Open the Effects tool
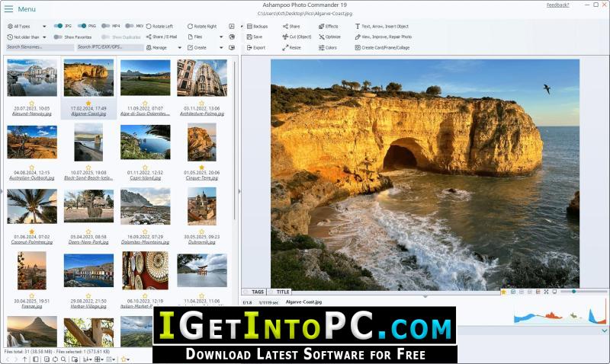Screen dimensions: 610x364 329,26
